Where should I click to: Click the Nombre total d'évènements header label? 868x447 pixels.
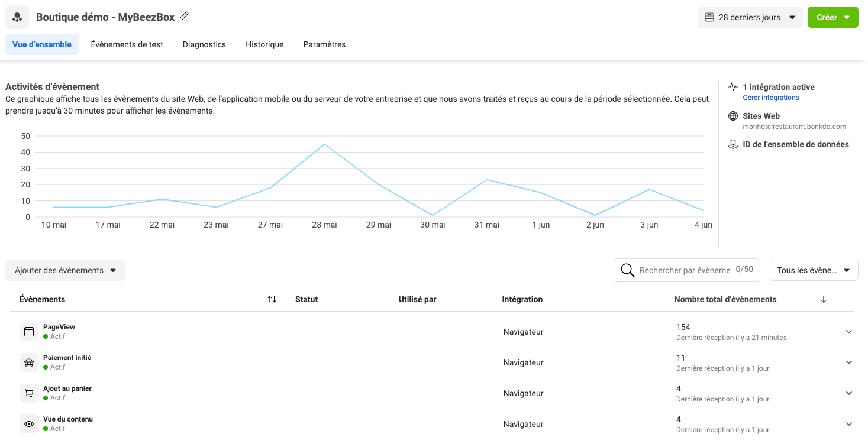pos(725,299)
